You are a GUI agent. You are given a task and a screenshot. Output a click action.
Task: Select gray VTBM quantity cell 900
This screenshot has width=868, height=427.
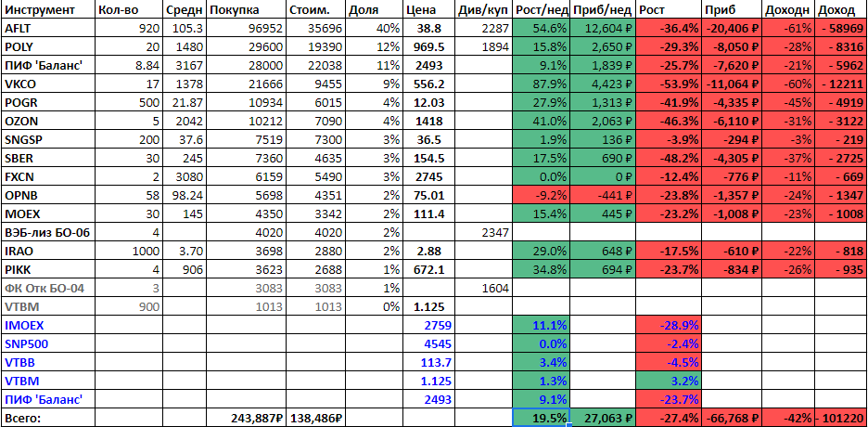129,307
